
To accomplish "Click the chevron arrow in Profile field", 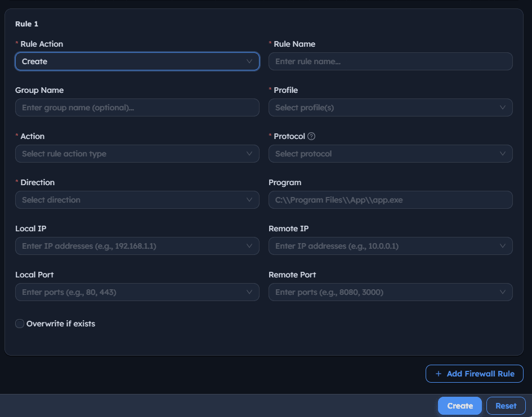I will tap(503, 107).
